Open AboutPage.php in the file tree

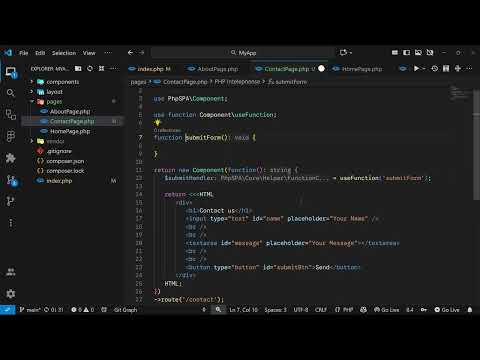coord(70,111)
